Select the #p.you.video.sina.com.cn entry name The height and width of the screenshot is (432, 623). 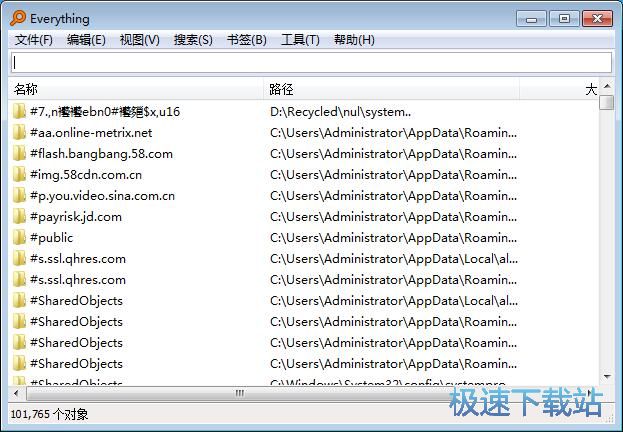(x=103, y=196)
